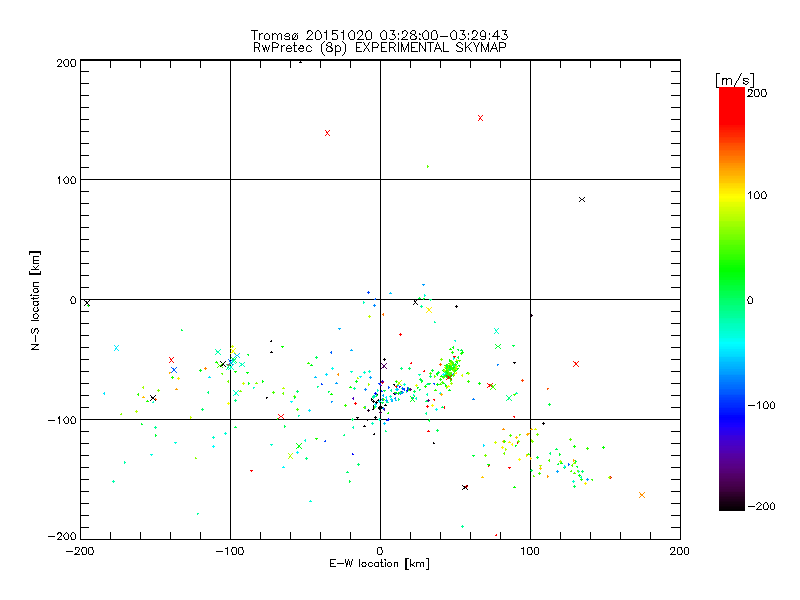Click the E-W axis -100 tick label

pos(230,551)
